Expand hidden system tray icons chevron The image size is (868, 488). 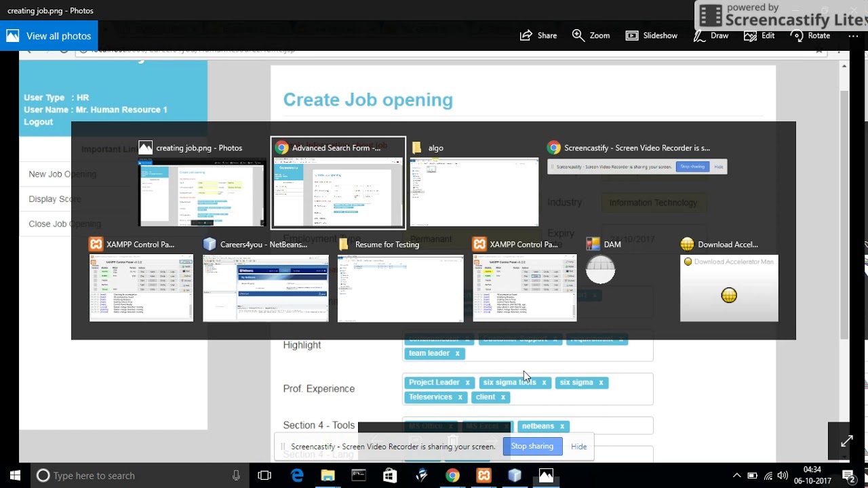[x=736, y=475]
